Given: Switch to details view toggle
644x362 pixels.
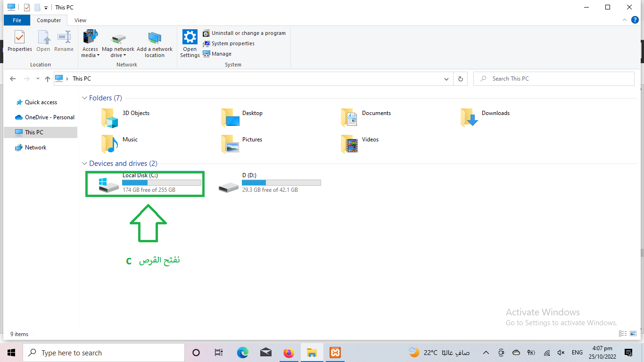Looking at the screenshot, I should point(623,334).
